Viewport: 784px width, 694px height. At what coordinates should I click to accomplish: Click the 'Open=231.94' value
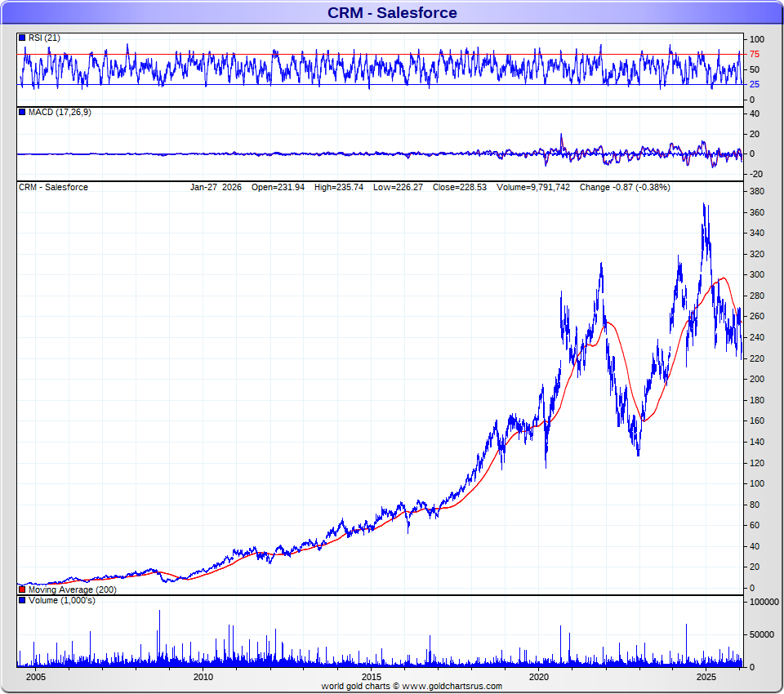(278, 187)
